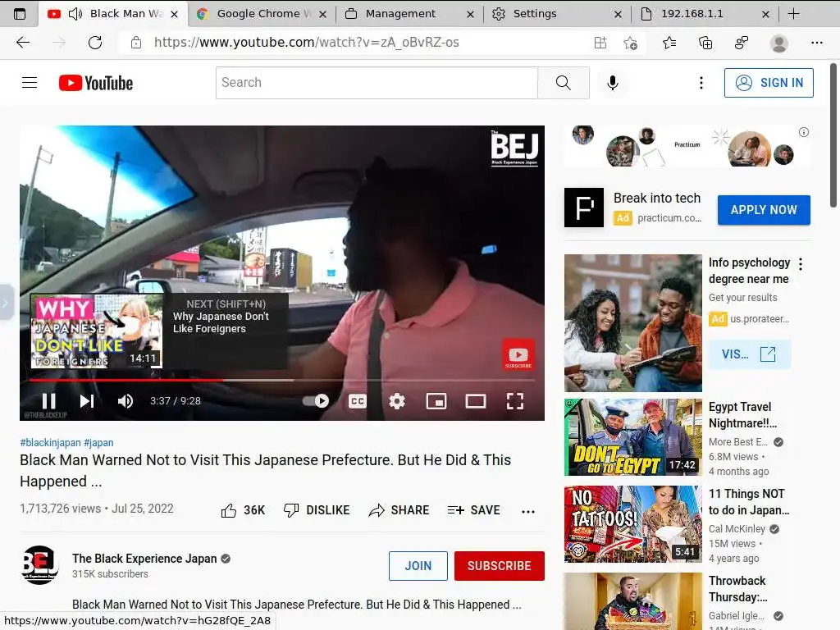This screenshot has height=630, width=840.
Task: Pause the video with the pause button
Action: coord(48,400)
